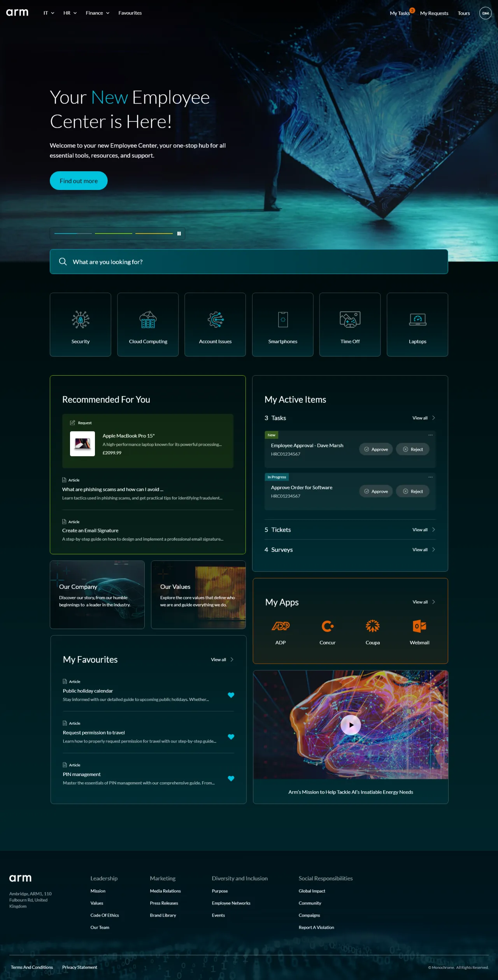The height and width of the screenshot is (980, 498).
Task: Open Request permission to travel article
Action: (x=94, y=732)
